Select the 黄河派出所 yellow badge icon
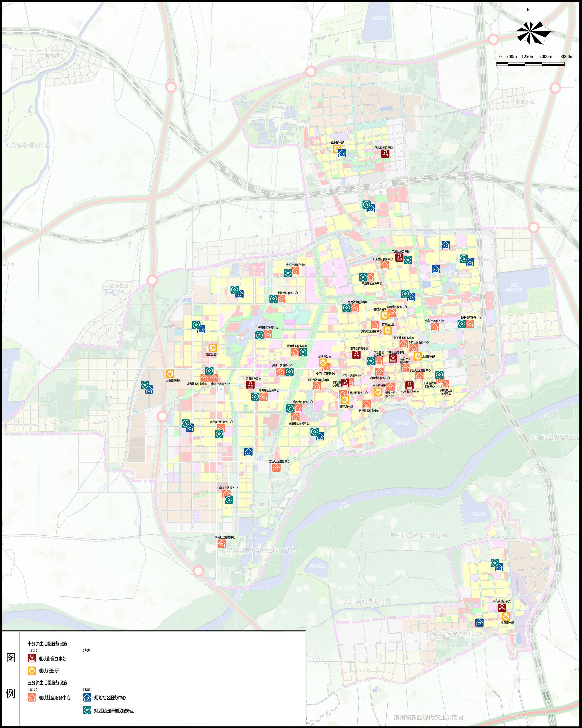The image size is (582, 728). pos(384,315)
